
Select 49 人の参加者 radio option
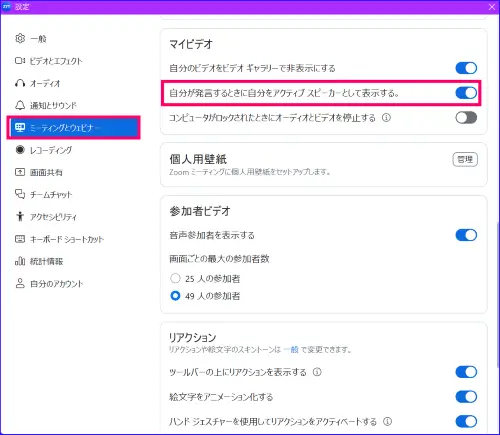[x=175, y=295]
